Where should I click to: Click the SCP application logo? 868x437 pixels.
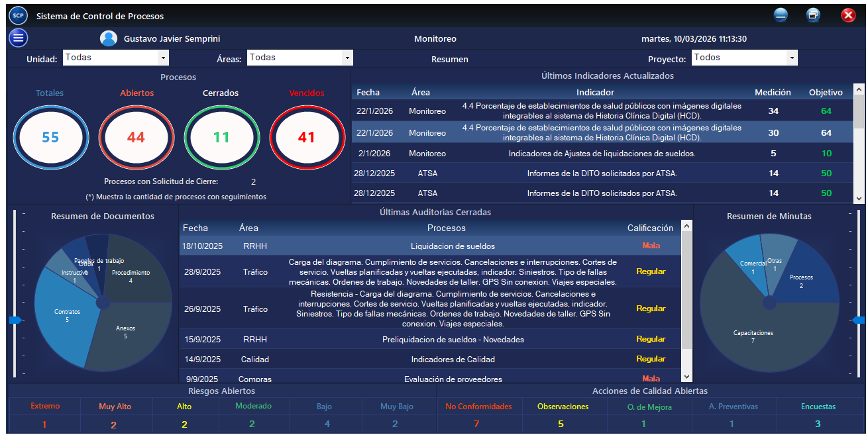18,15
